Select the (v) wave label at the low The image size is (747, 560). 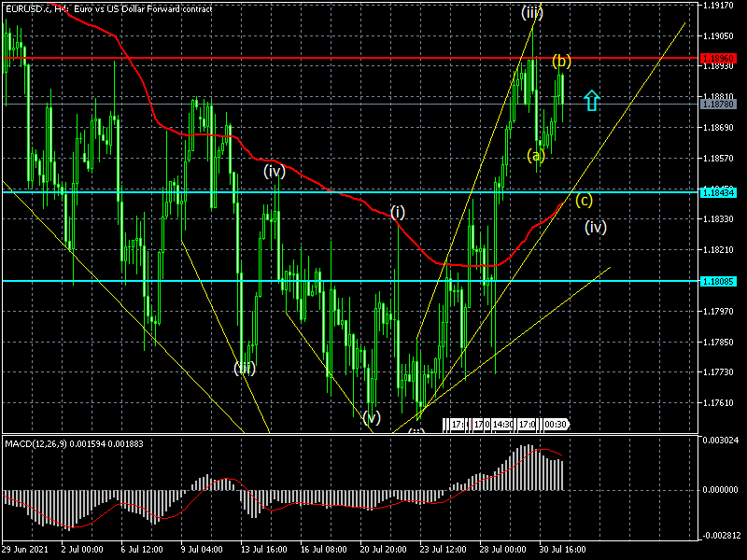(x=372, y=417)
